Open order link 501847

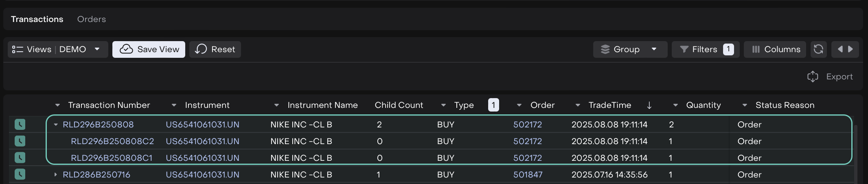coord(528,175)
